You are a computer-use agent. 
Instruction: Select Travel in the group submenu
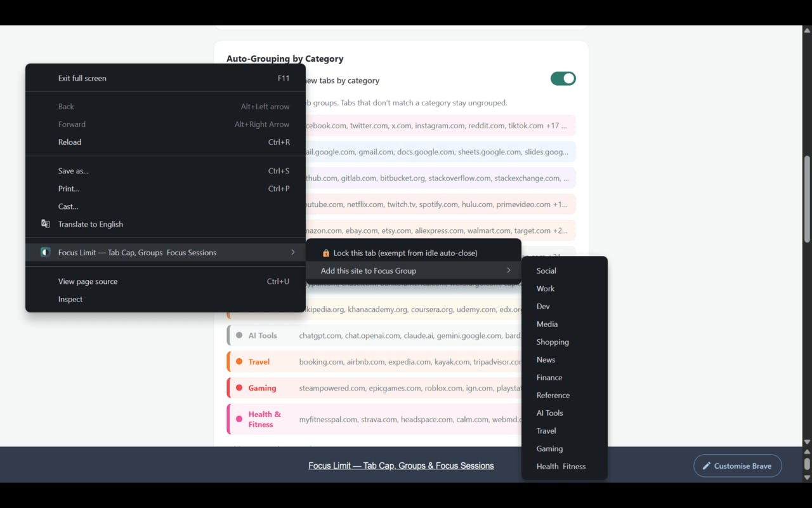(x=565, y=431)
